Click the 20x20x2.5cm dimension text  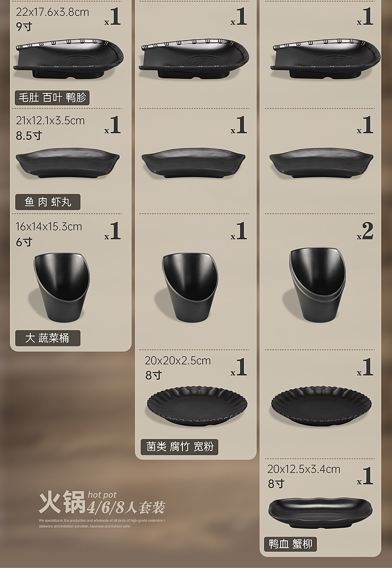178,361
